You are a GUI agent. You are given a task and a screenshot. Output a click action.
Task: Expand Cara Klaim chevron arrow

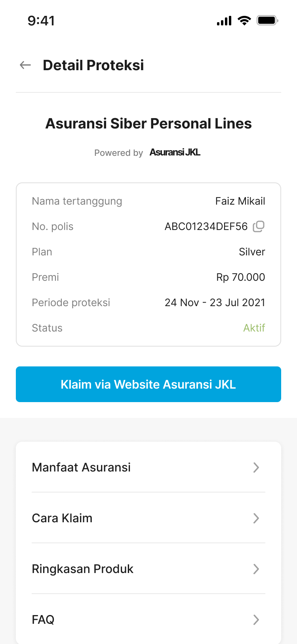(256, 518)
